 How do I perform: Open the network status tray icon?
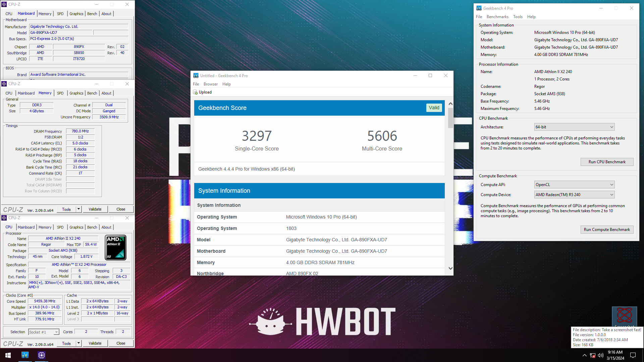[x=593, y=355]
